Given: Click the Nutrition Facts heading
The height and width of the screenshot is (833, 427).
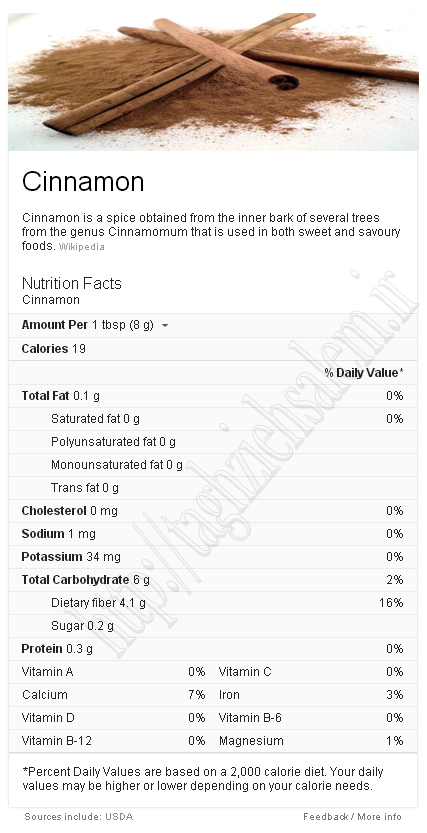Looking at the screenshot, I should click(x=72, y=283).
